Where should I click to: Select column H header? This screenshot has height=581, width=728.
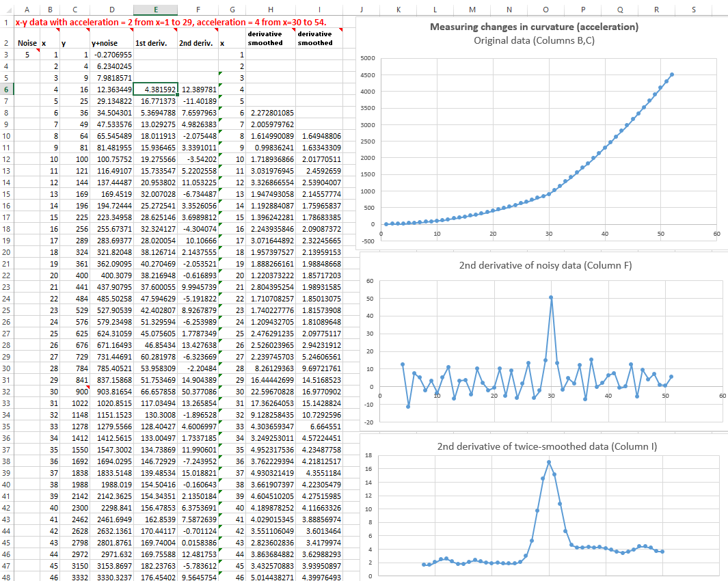[x=271, y=10]
